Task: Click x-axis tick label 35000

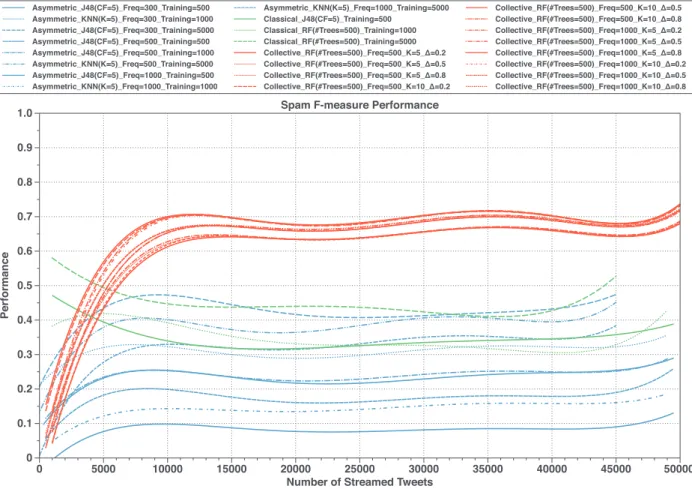Action: (488, 469)
